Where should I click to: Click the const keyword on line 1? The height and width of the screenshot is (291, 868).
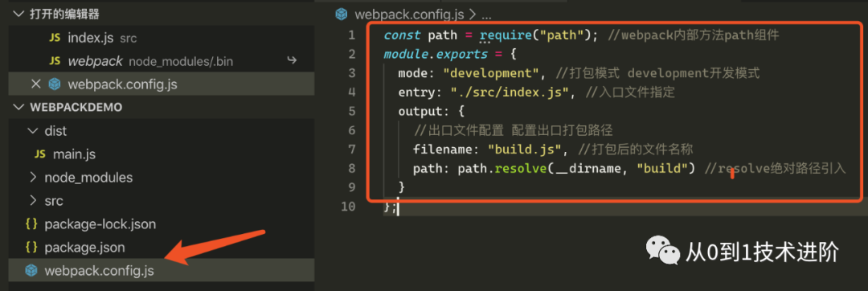(402, 36)
